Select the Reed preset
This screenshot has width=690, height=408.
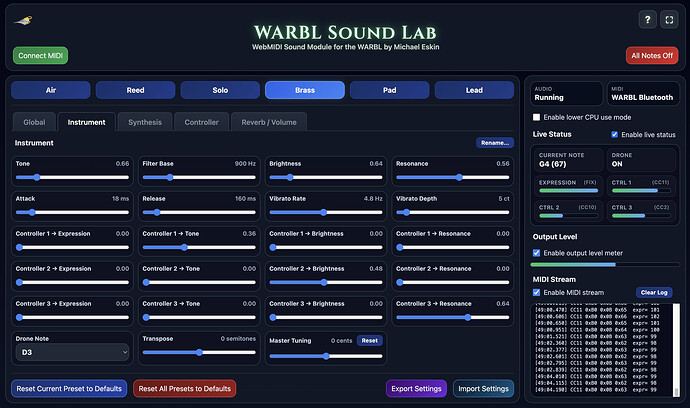click(135, 90)
